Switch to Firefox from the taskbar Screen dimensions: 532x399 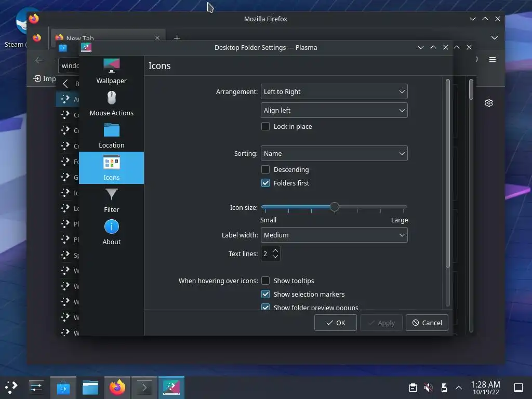(117, 387)
